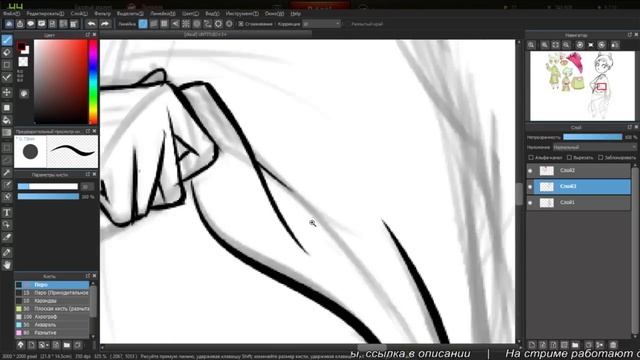Click the Navigator preview thumbnail

click(x=582, y=86)
